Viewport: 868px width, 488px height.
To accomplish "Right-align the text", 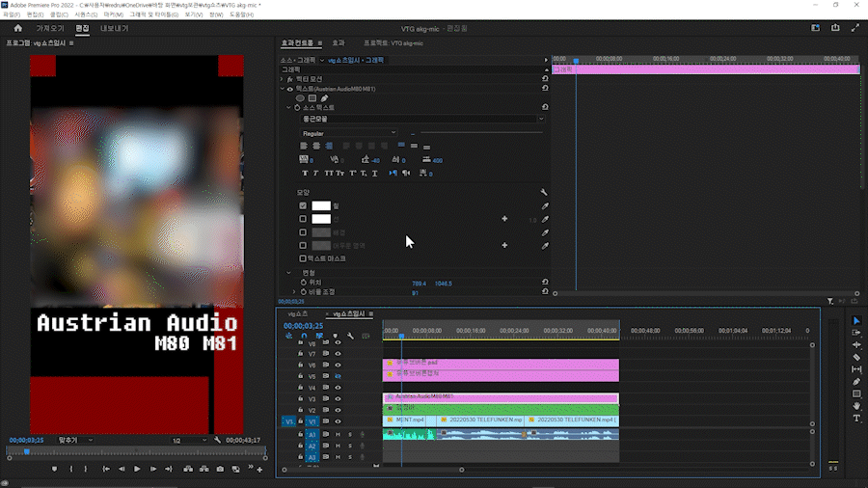I will pyautogui.click(x=329, y=146).
